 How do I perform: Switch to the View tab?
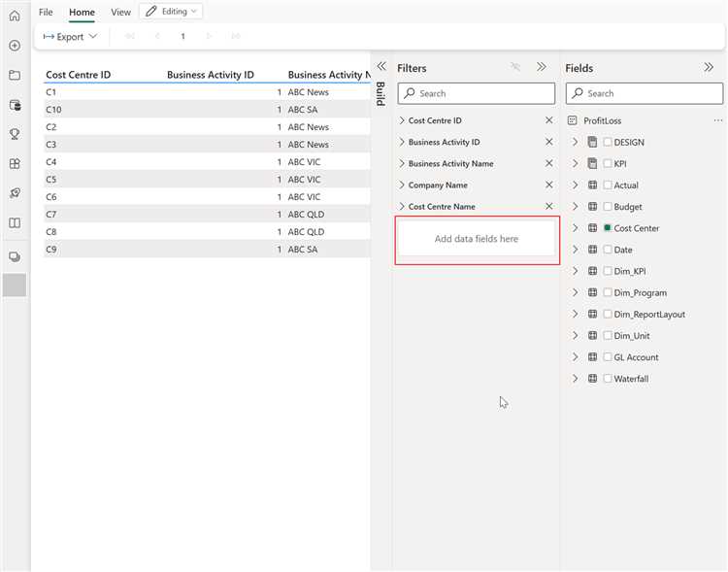120,12
